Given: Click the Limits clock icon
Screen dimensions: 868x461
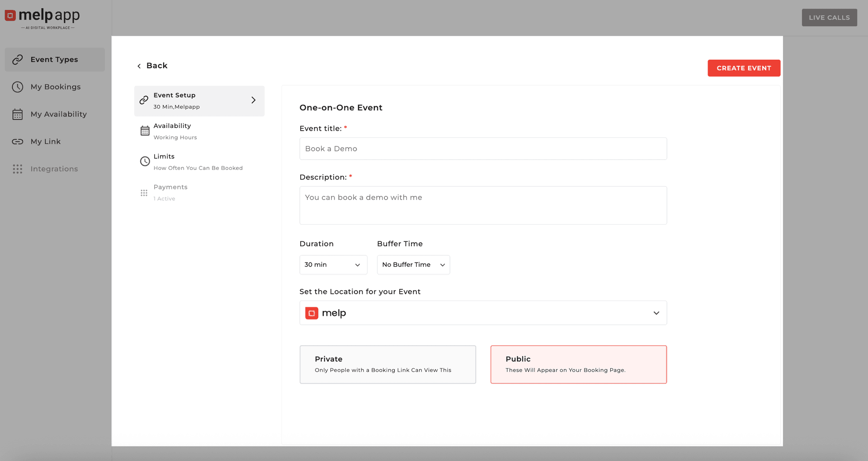Looking at the screenshot, I should click(145, 161).
